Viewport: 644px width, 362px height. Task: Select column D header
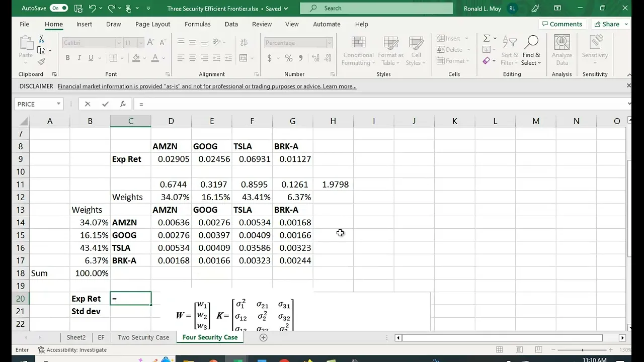coord(171,121)
